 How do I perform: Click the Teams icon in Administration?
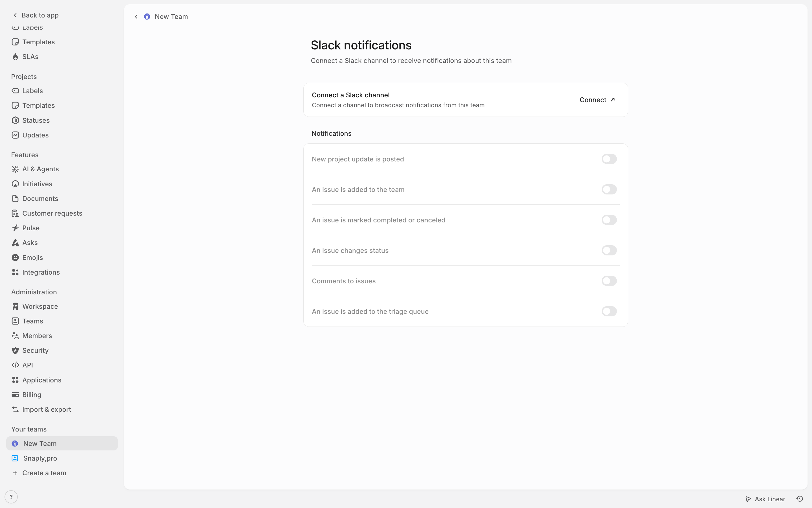[15, 321]
